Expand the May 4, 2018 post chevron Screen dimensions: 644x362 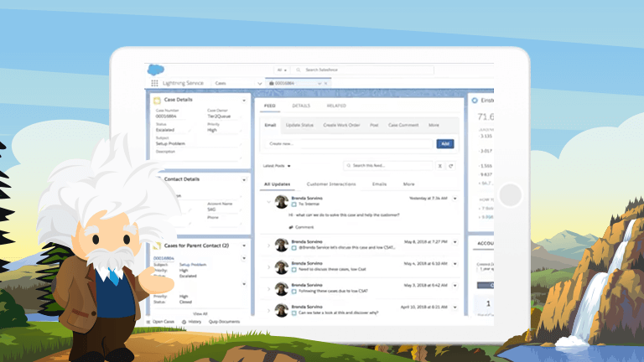point(268,267)
